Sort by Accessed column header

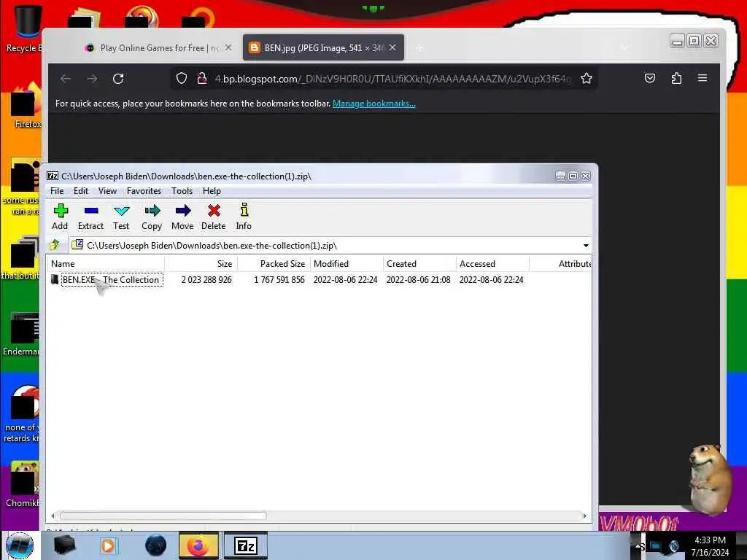coord(492,264)
